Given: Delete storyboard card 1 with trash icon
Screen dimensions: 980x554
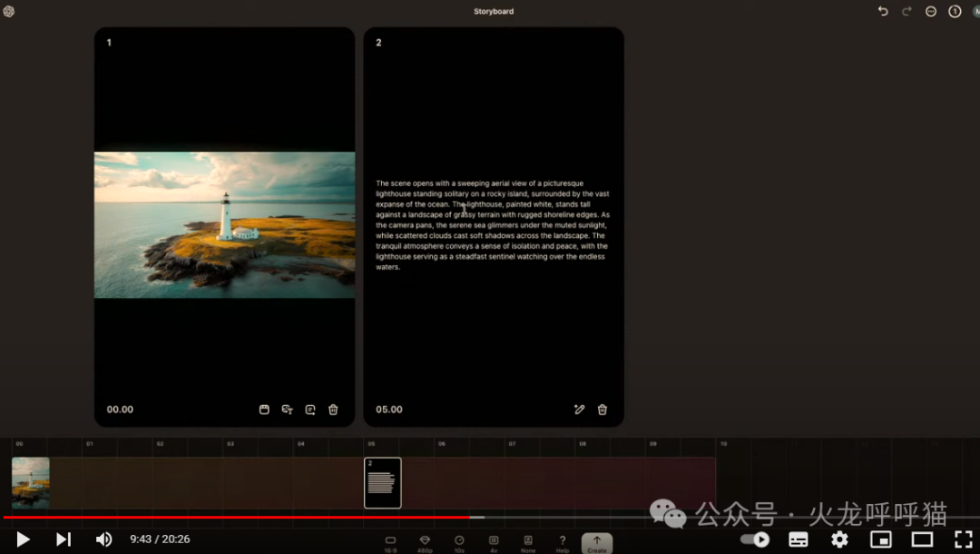Looking at the screenshot, I should 333,410.
